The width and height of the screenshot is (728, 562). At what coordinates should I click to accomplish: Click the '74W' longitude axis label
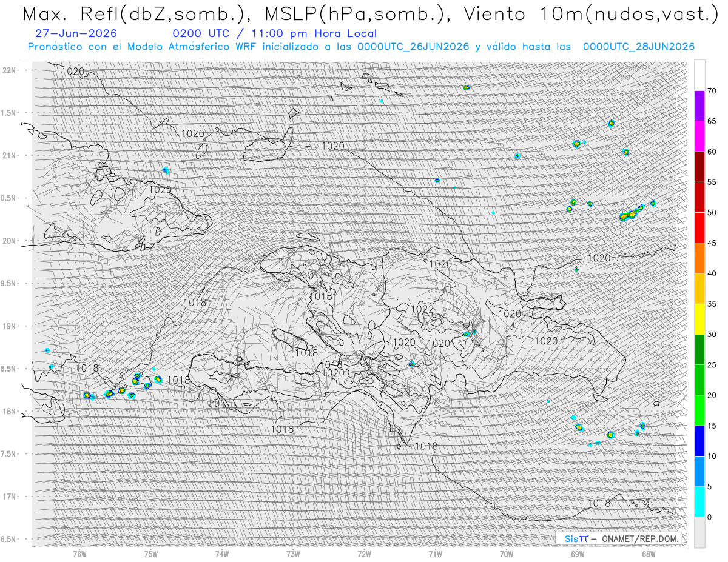pyautogui.click(x=222, y=554)
